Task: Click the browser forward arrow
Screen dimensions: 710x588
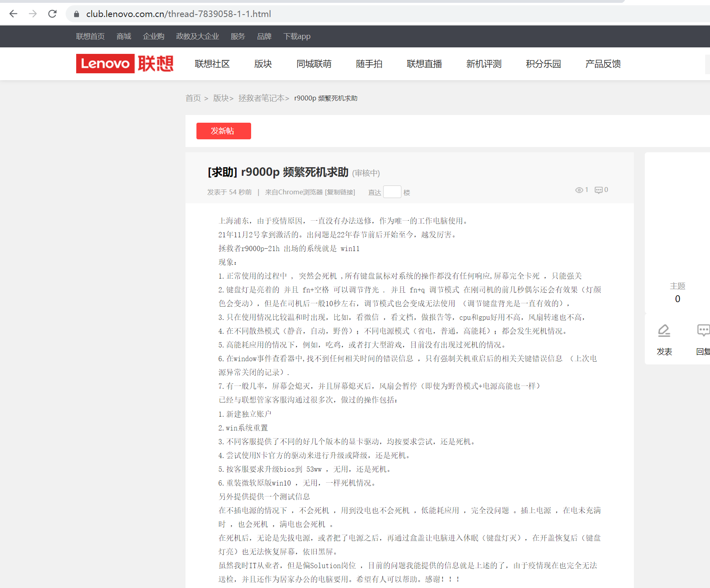Action: tap(33, 14)
